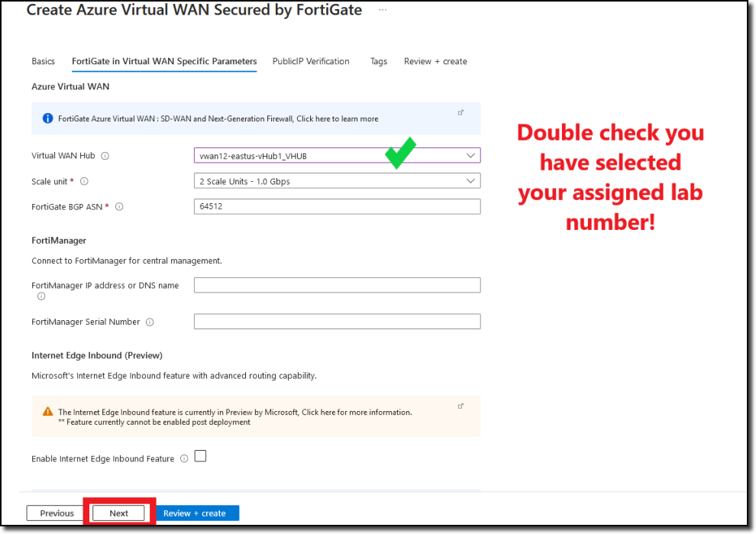The width and height of the screenshot is (756, 534).
Task: Click info icon next to Virtual WAN Hub
Action: pos(105,156)
